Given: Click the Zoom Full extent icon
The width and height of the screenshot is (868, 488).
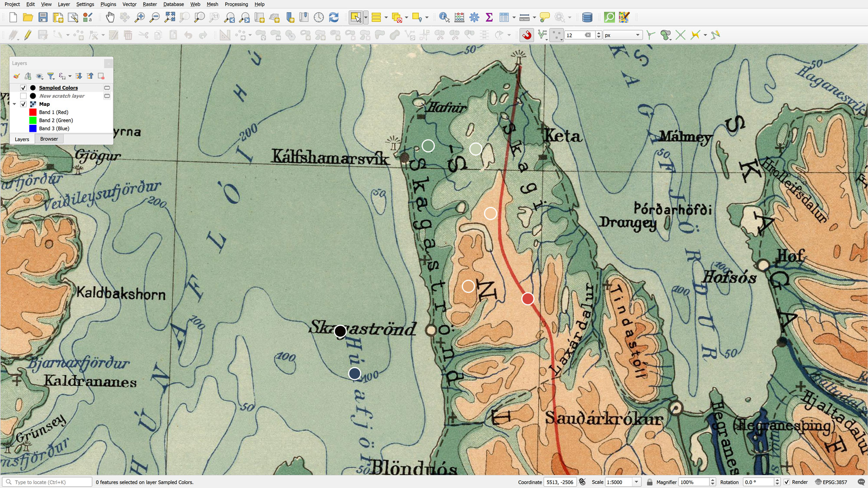Looking at the screenshot, I should [170, 17].
